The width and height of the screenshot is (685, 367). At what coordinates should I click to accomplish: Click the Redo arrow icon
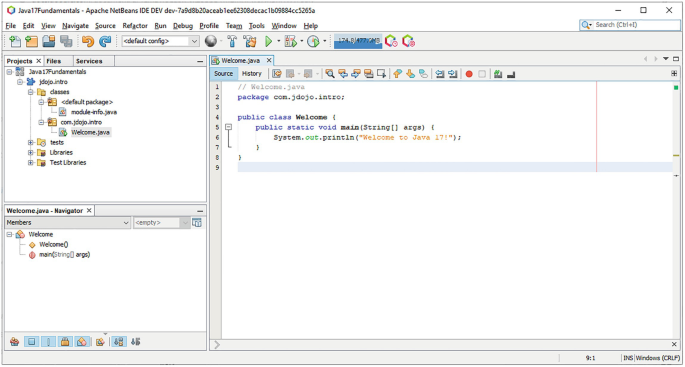(x=105, y=42)
